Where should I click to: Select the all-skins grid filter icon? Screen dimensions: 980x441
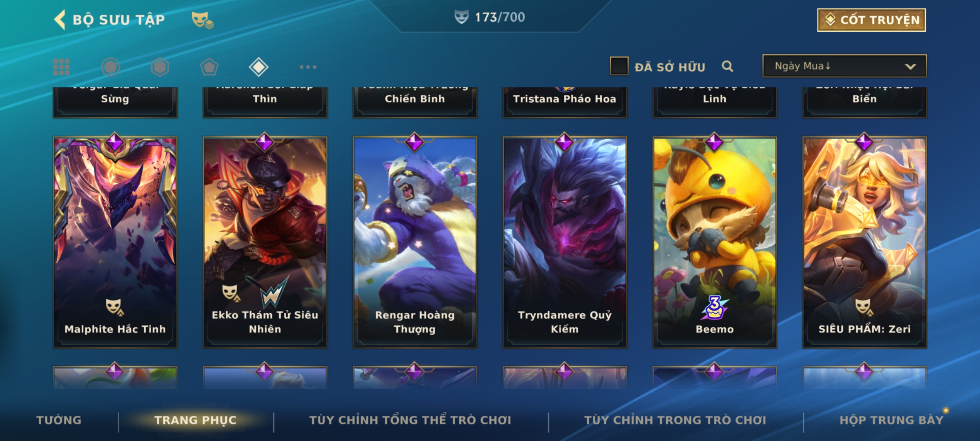[x=61, y=67]
